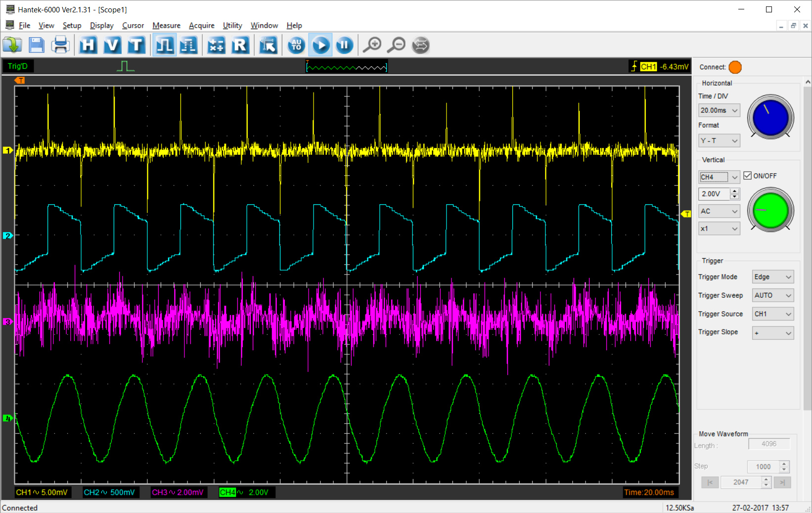Click the math operations toolbar icon
This screenshot has width=812, height=513.
[216, 46]
